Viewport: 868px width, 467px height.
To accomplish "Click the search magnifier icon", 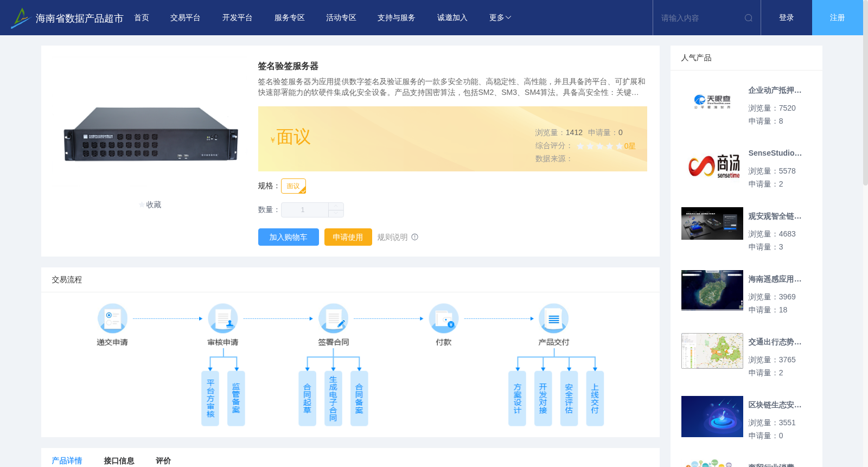I will pyautogui.click(x=749, y=18).
